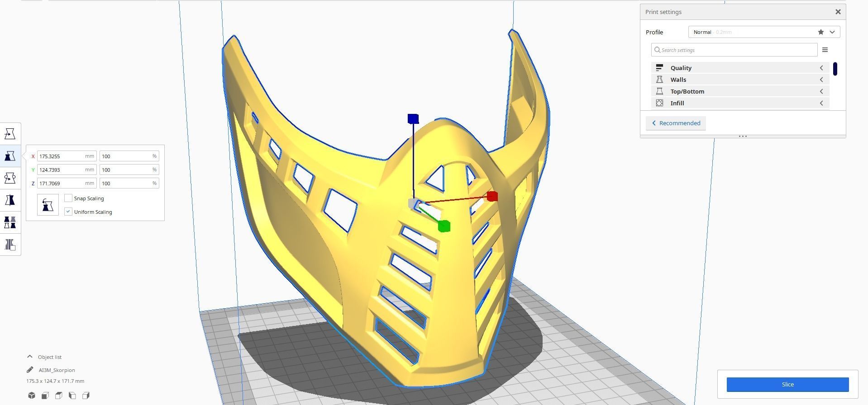Viewport: 868px width, 405px height.
Task: Click the Walls category icon
Action: pyautogui.click(x=660, y=80)
